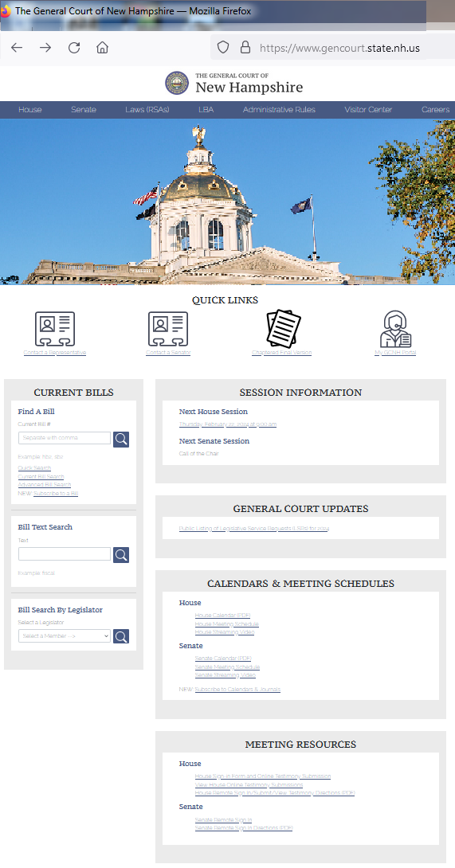Open House Sign-in Form and Online Testimony Submission
Image resolution: width=455 pixels, height=868 pixels.
click(x=263, y=776)
